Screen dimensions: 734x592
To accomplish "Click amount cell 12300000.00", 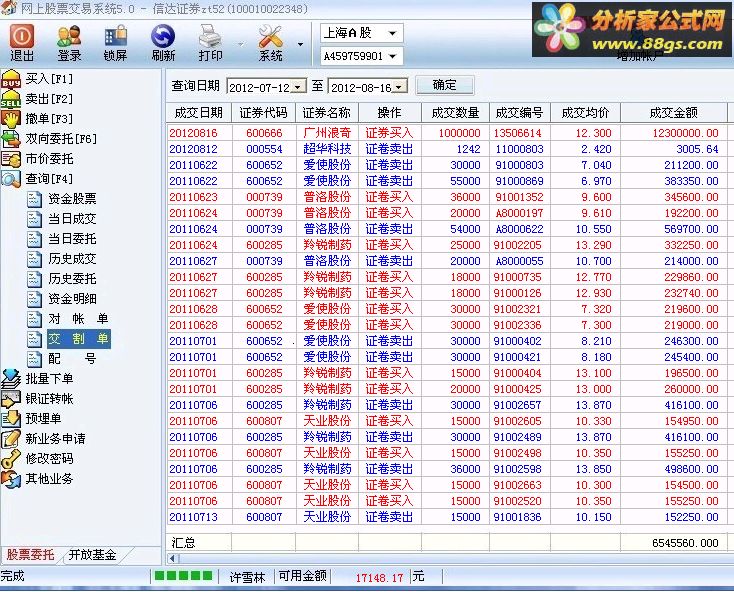I will tap(685, 133).
